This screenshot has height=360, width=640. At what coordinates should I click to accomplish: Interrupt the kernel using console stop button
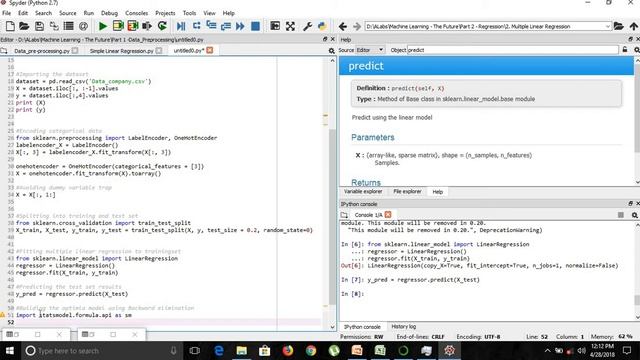621,215
